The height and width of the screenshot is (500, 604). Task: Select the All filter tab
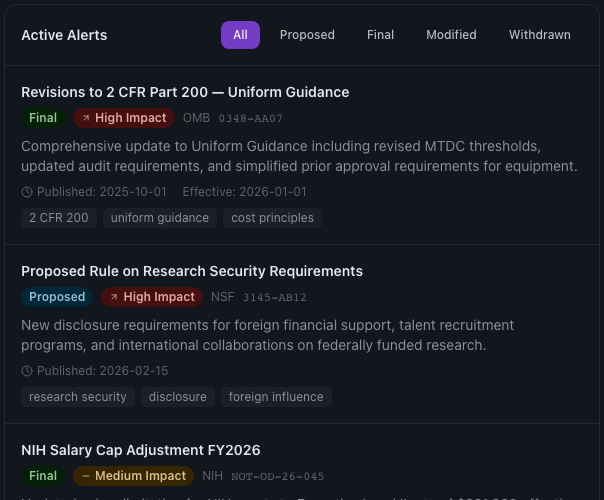click(240, 35)
